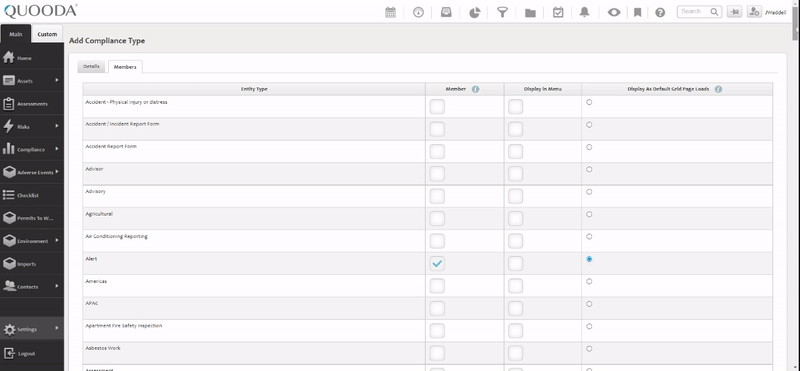Image resolution: width=800 pixels, height=371 pixels.
Task: Click the Display In Menu column header
Action: click(x=543, y=89)
